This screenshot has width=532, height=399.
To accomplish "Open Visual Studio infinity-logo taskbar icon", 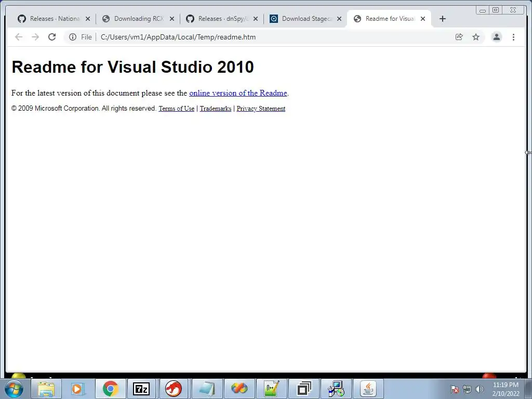I will click(x=239, y=389).
